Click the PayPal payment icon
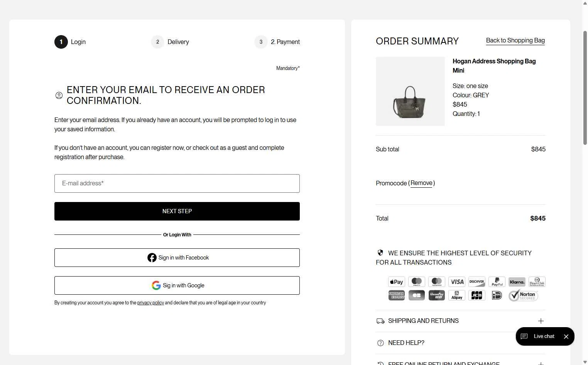 (x=497, y=282)
